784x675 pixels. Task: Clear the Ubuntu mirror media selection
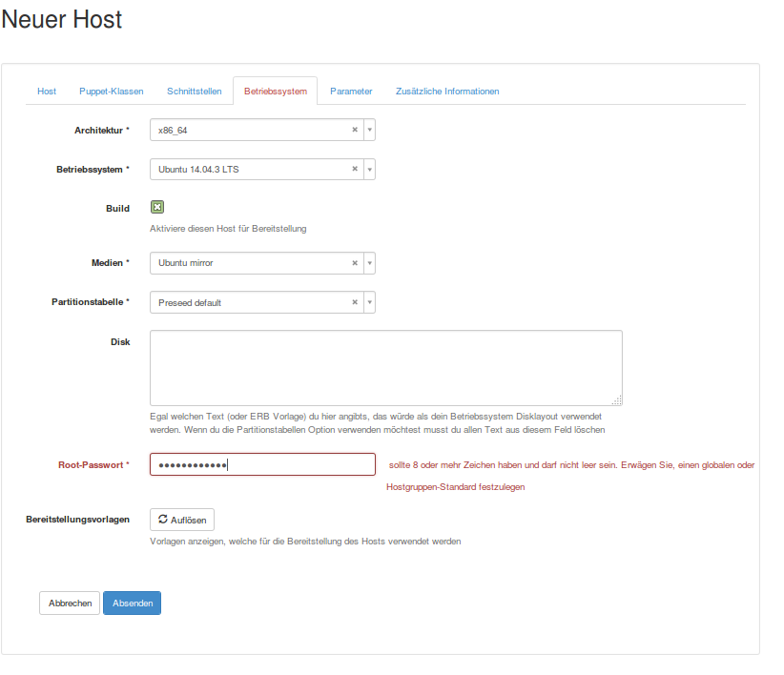tap(354, 263)
